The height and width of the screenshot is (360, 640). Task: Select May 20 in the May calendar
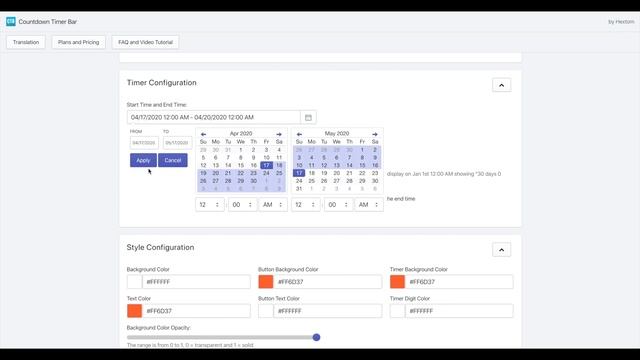337,173
